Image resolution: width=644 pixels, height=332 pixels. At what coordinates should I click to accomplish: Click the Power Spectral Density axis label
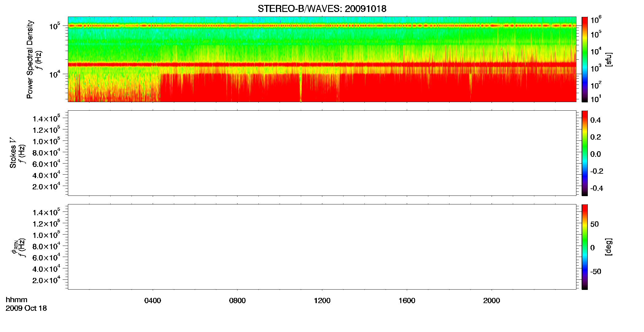click(30, 59)
